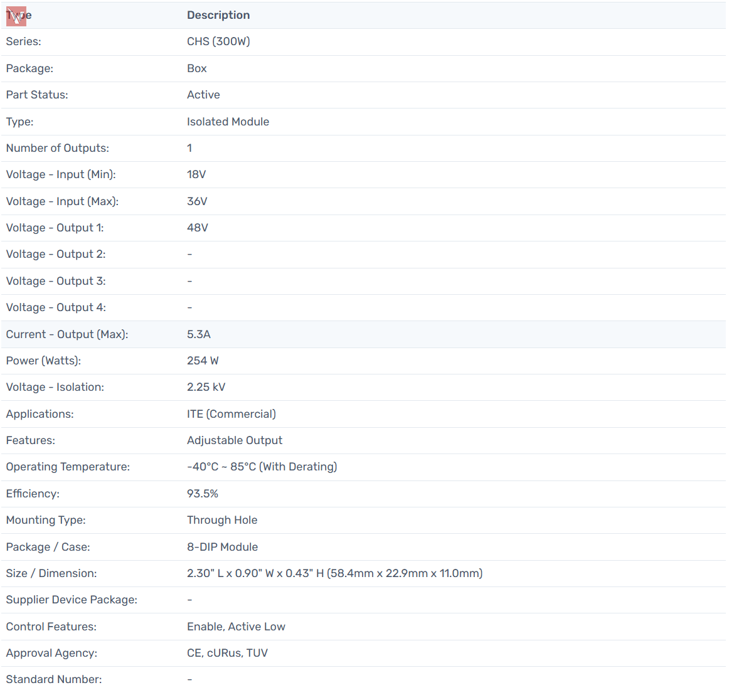Click the 18V minimum input voltage value

(196, 174)
